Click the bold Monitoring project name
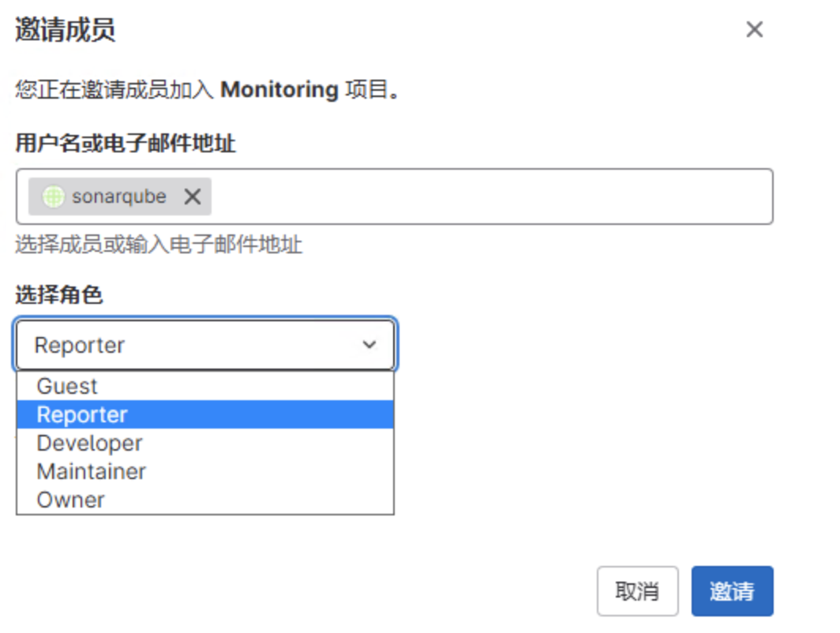The width and height of the screenshot is (840, 633). (x=279, y=89)
